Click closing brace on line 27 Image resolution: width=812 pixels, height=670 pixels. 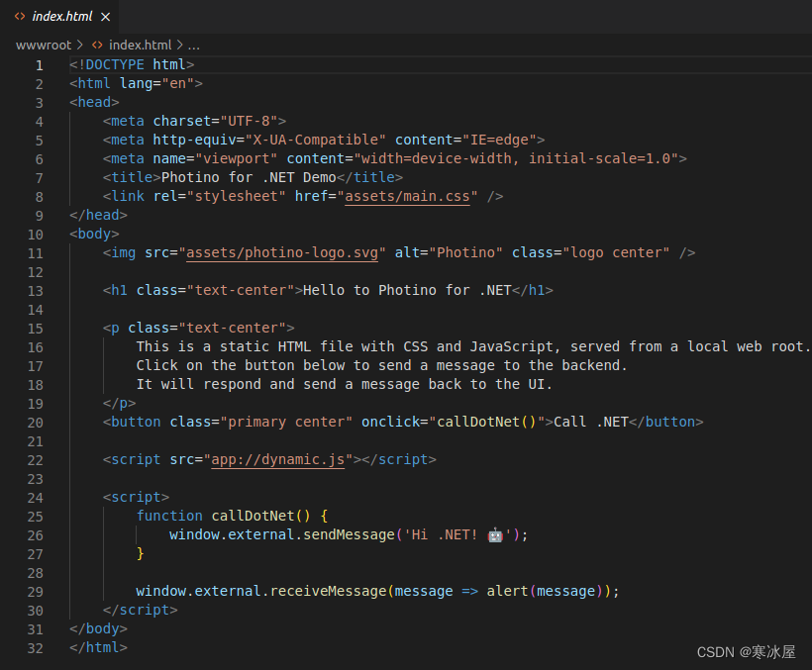[x=140, y=553]
